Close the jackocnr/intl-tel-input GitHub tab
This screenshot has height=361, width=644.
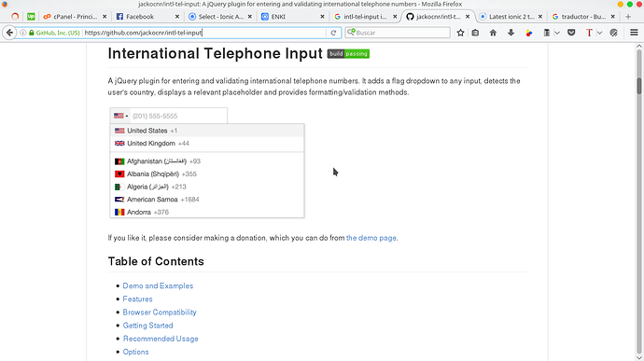468,17
